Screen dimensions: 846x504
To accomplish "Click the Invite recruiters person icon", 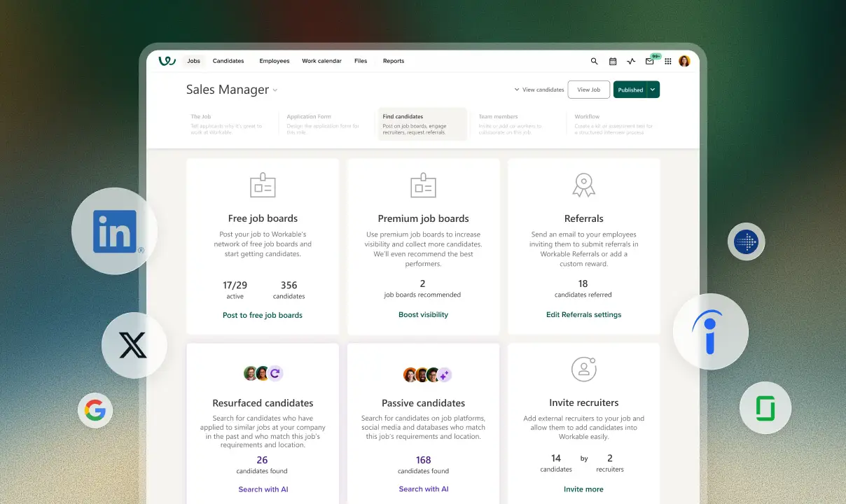I will point(583,369).
